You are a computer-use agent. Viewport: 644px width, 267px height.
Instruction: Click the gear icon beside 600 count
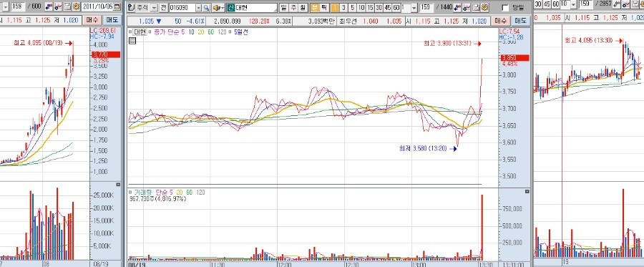76,6
